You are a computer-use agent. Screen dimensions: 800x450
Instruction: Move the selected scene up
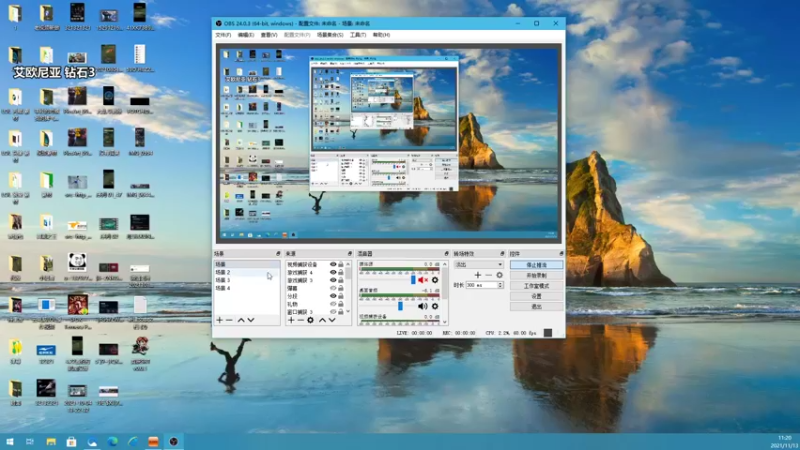(x=241, y=320)
